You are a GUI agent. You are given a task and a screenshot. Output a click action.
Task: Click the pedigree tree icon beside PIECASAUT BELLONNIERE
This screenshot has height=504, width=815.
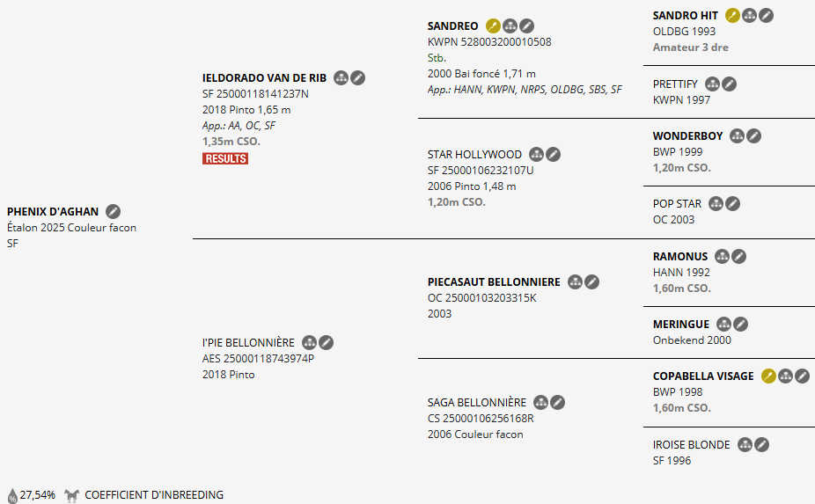click(575, 282)
